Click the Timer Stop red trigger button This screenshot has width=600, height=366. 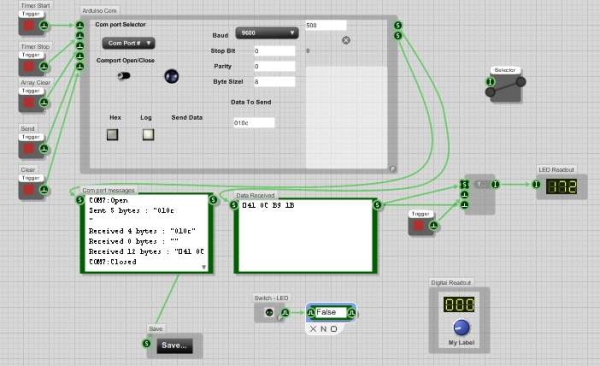pos(28,67)
